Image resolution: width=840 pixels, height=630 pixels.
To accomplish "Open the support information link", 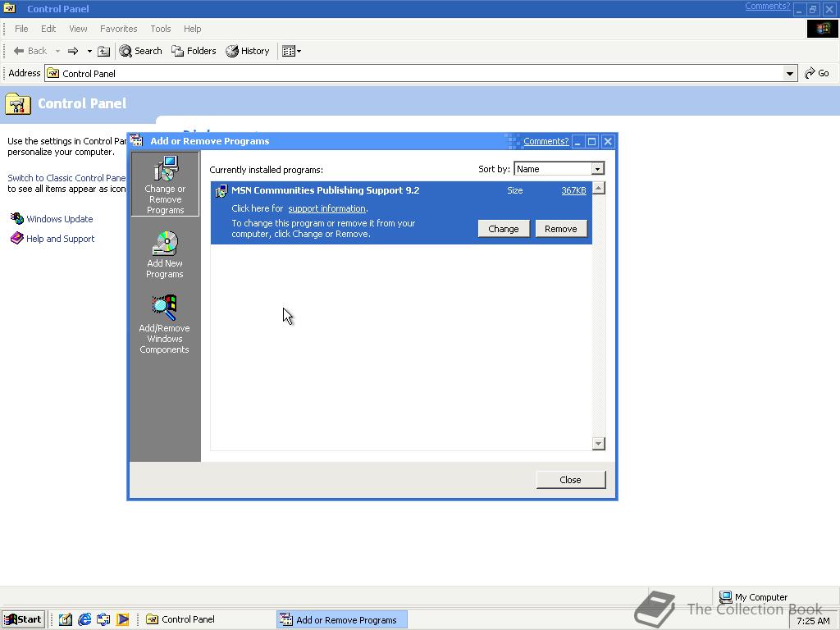I will (x=326, y=208).
